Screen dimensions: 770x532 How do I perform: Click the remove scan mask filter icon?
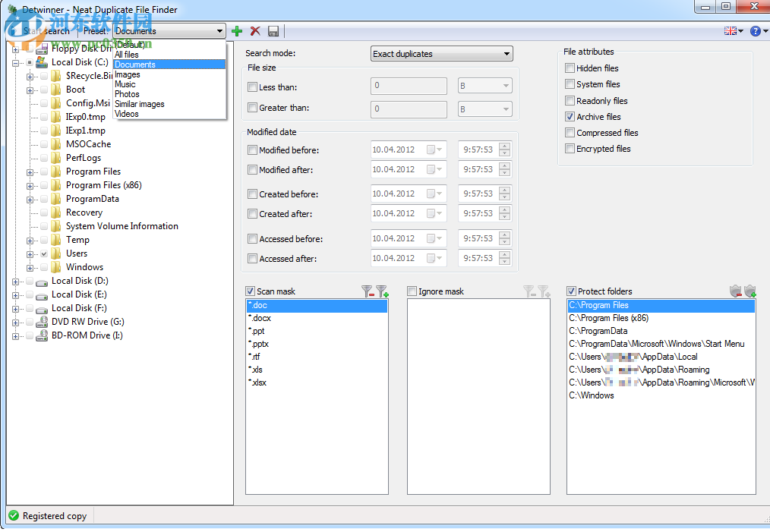(368, 291)
